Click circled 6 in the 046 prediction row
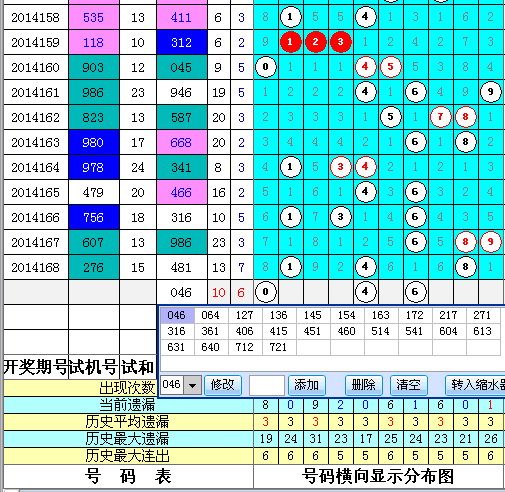 pos(415,292)
